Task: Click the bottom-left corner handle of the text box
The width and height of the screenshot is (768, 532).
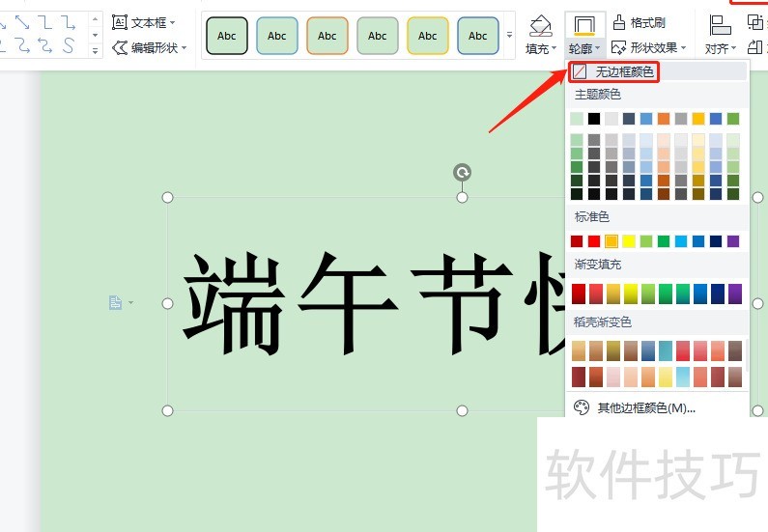Action: (167, 410)
